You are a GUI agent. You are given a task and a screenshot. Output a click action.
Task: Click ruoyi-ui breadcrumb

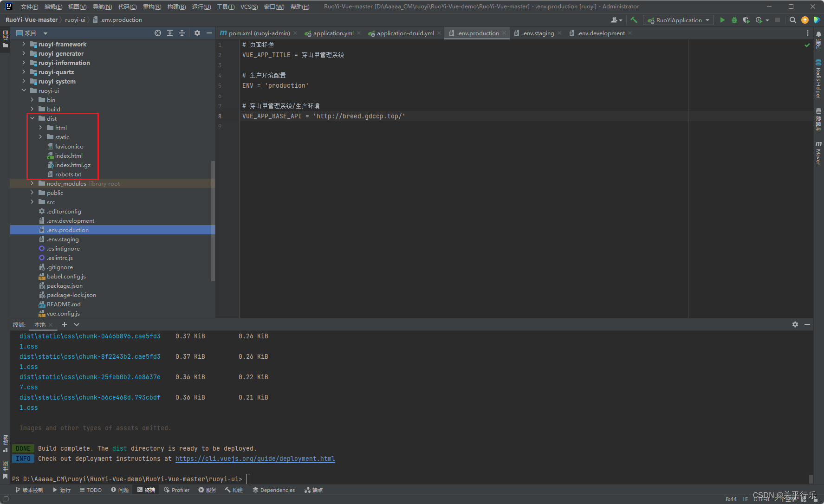point(75,19)
